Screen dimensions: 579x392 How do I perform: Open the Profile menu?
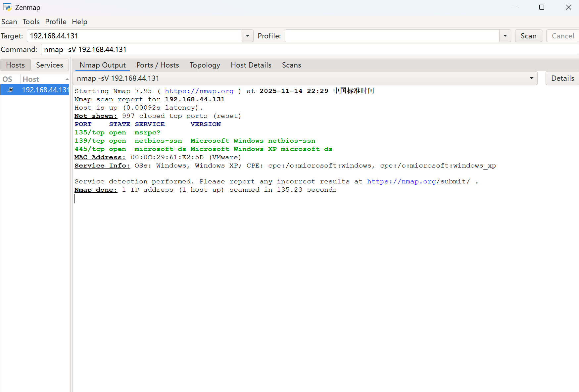tap(56, 22)
